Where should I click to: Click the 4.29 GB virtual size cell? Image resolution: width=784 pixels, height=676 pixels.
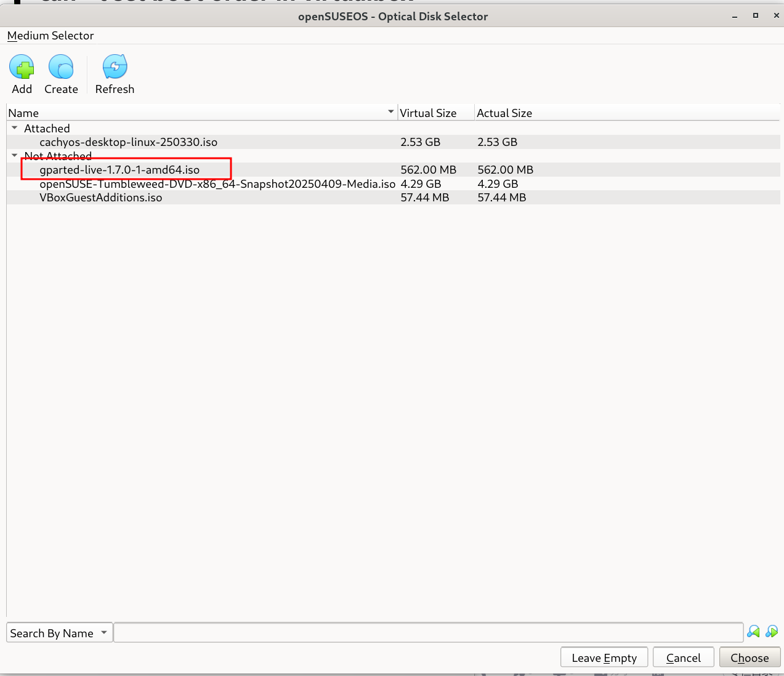click(421, 184)
